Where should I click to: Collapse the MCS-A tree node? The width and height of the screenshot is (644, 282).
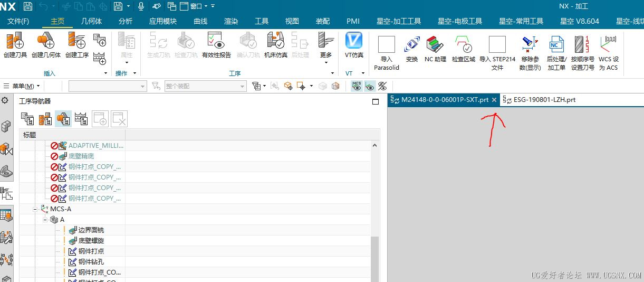(x=36, y=209)
